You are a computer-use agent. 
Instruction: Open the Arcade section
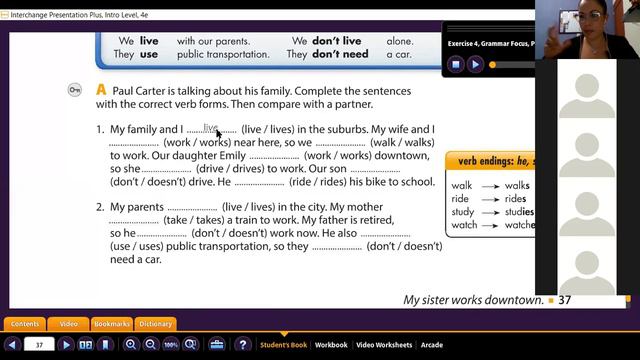coord(432,345)
